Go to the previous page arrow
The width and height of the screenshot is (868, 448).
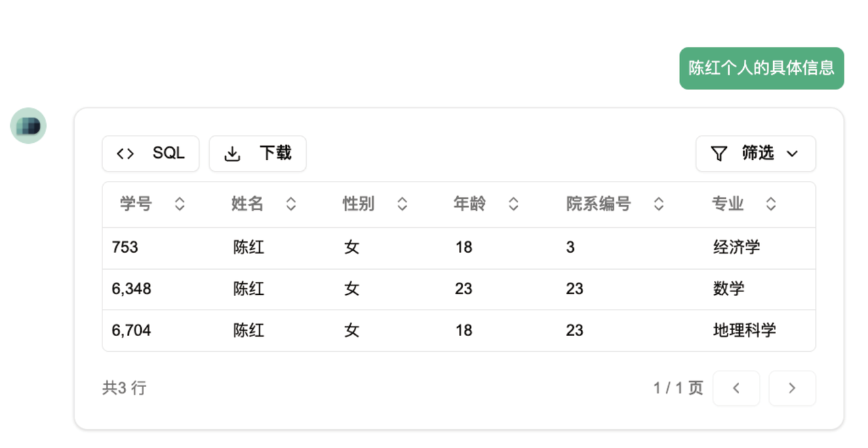[736, 388]
